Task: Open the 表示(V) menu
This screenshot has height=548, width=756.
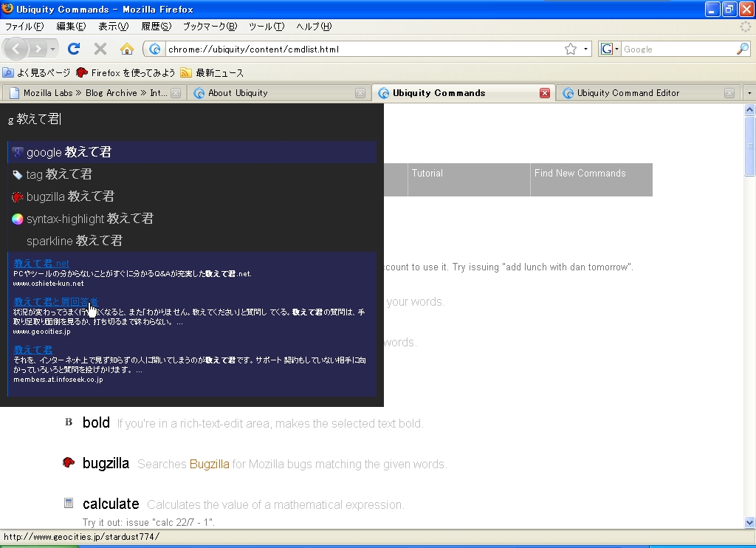Action: click(x=113, y=27)
